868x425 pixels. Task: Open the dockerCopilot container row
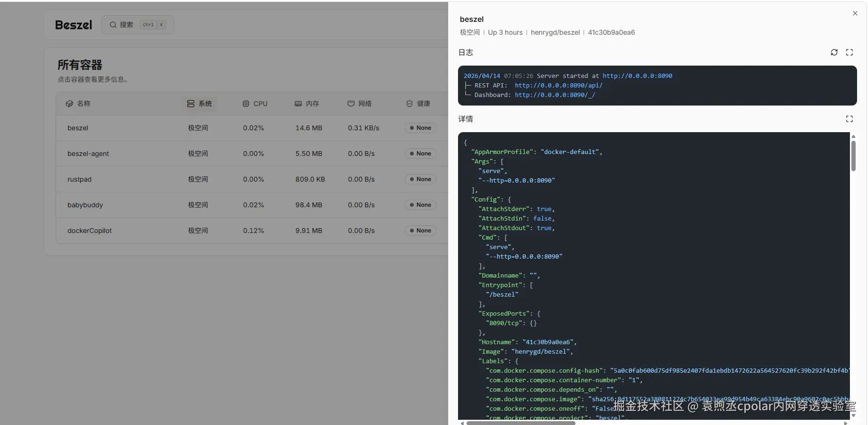[x=252, y=231]
